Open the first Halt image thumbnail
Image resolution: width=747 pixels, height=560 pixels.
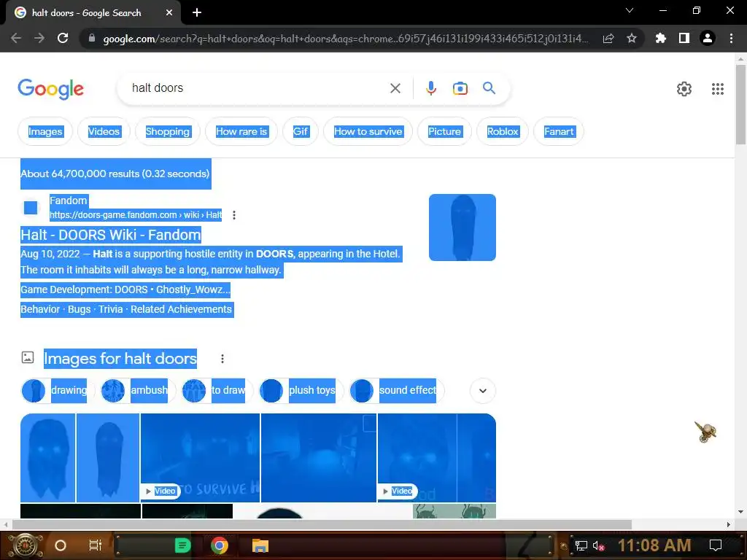(47, 458)
